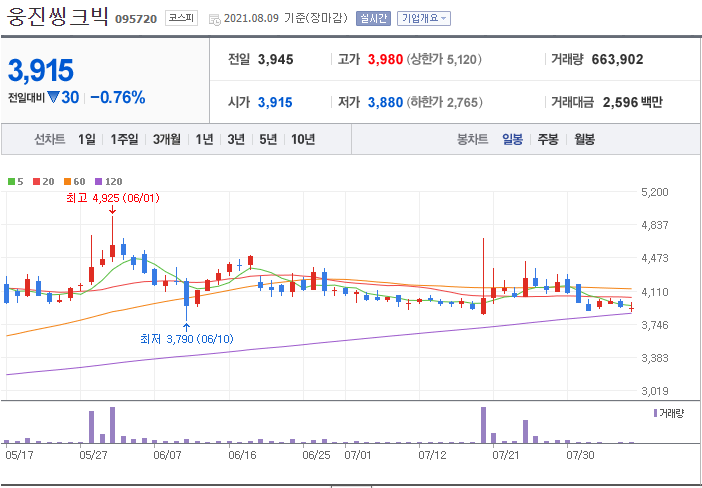Click the 4,837 price axis label
Viewport: 702px width, 488px height.
655,225
